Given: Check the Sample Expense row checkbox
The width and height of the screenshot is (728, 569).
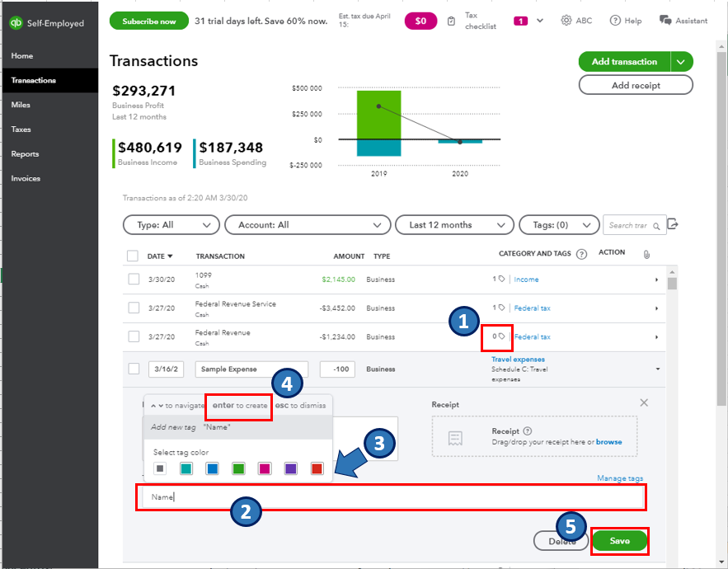Looking at the screenshot, I should pyautogui.click(x=134, y=369).
